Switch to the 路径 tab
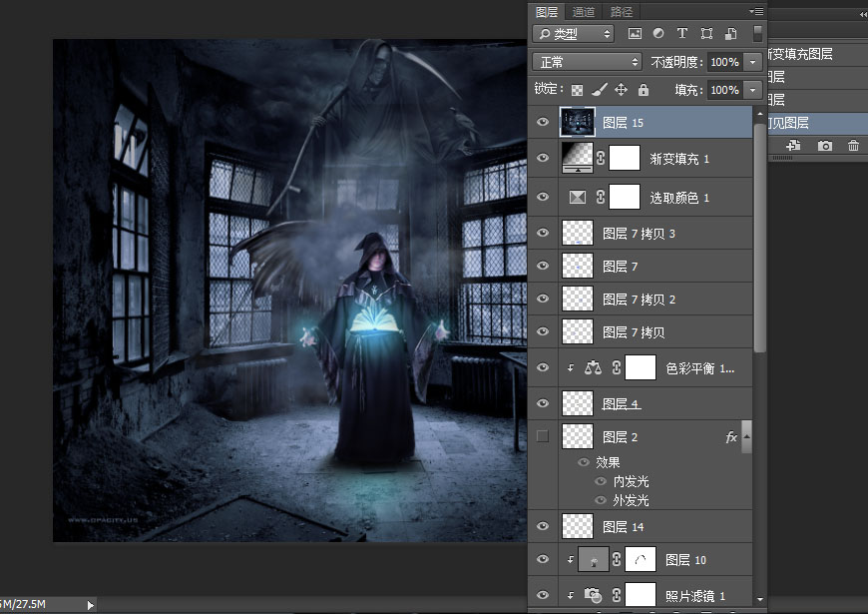The image size is (868, 614). (622, 12)
